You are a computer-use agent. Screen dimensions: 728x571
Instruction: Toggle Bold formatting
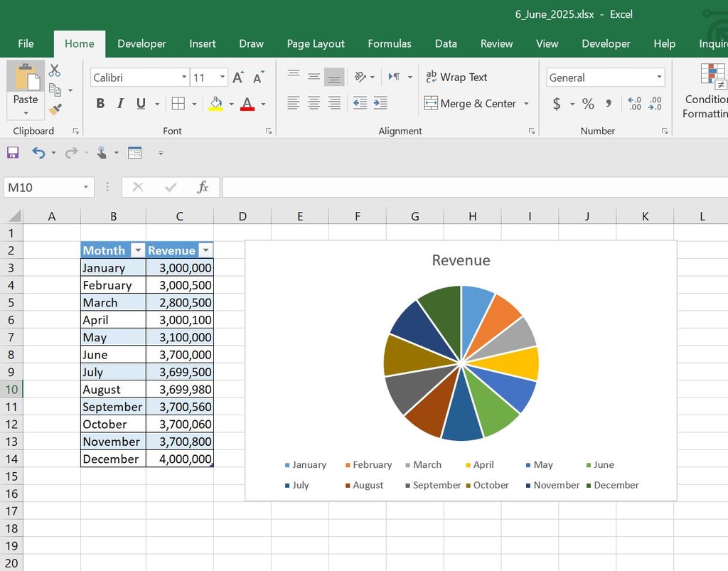(x=100, y=104)
